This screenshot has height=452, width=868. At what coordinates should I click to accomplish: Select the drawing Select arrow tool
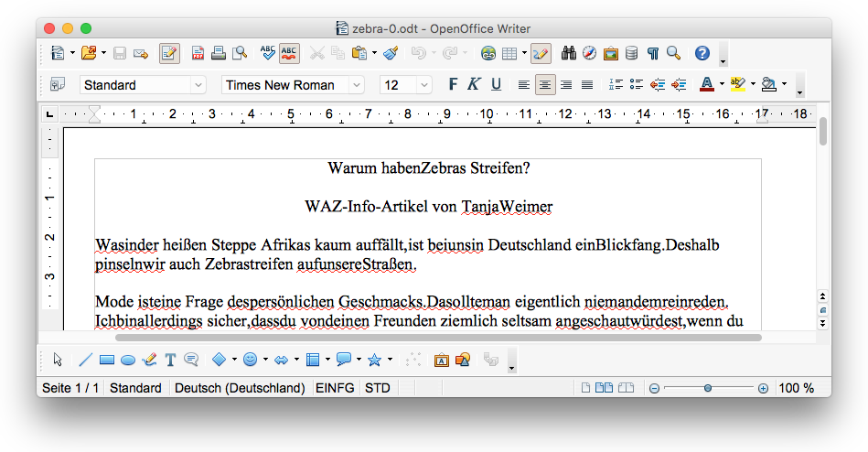[x=58, y=361]
